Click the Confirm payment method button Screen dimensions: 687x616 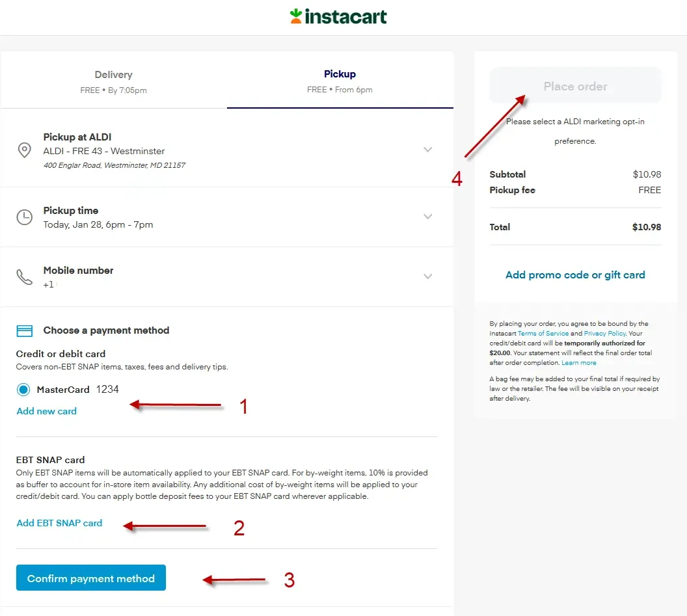90,578
